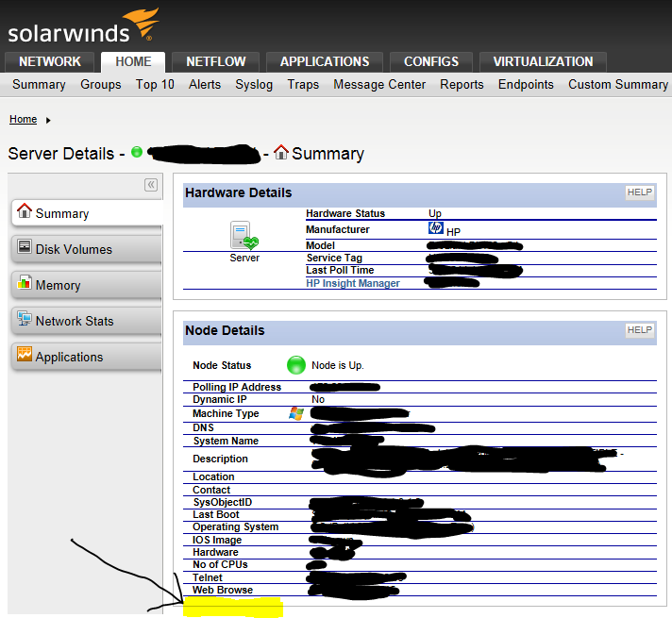Click the Operating System label
This screenshot has height=618, width=672.
pyautogui.click(x=236, y=526)
